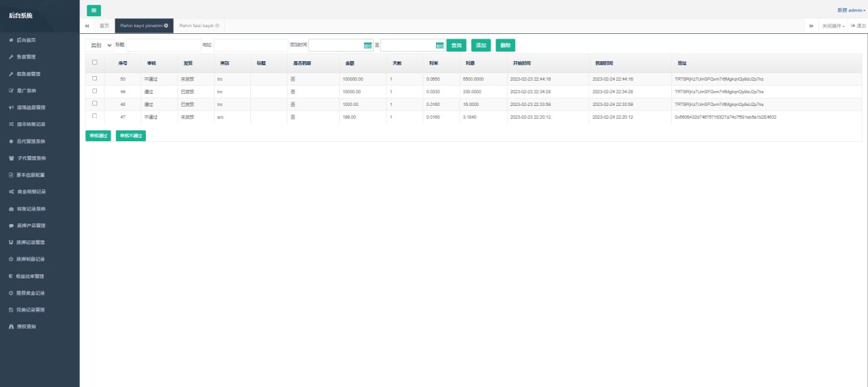Click the left double-arrow tab scroll icon

pos(87,26)
